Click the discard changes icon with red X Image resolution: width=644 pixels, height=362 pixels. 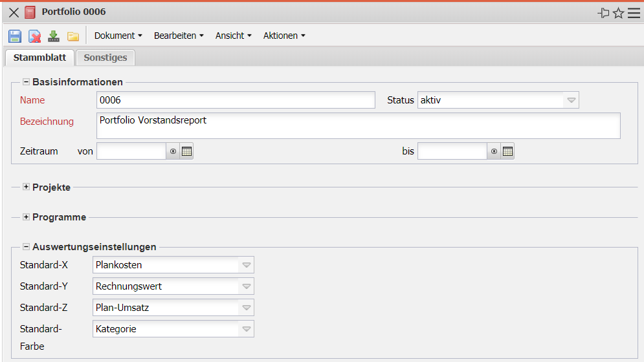tap(34, 36)
